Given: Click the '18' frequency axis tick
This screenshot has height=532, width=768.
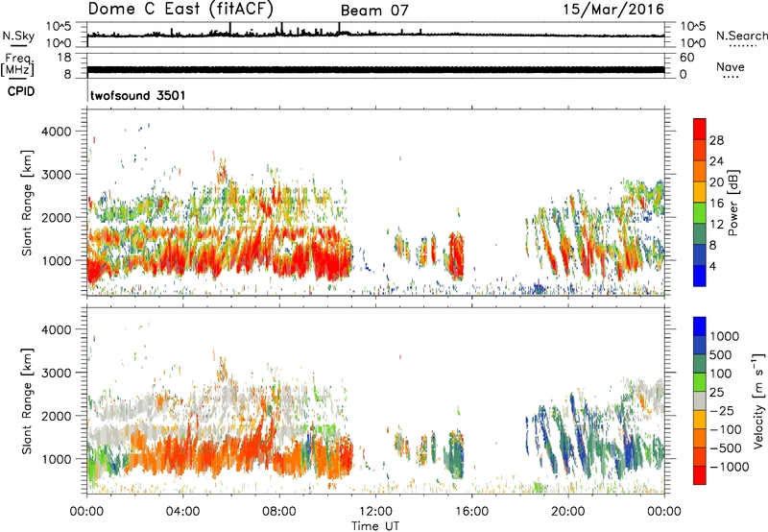Looking at the screenshot, I should point(64,58).
